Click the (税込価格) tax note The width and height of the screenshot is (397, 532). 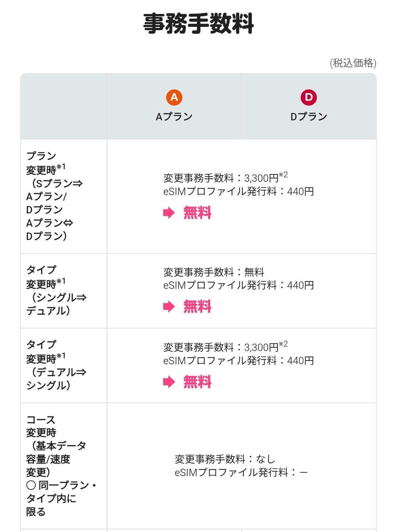(x=353, y=63)
